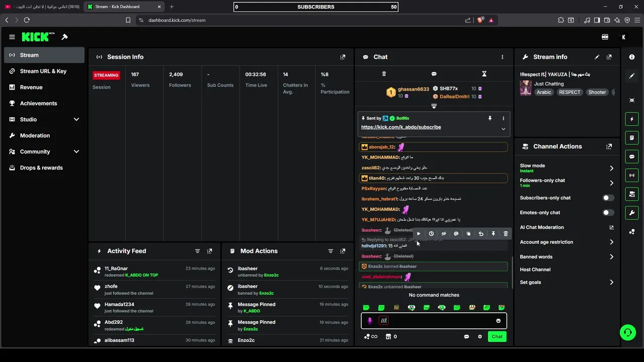The width and height of the screenshot is (644, 362).
Task: Open the green support headset button
Action: pos(627,332)
